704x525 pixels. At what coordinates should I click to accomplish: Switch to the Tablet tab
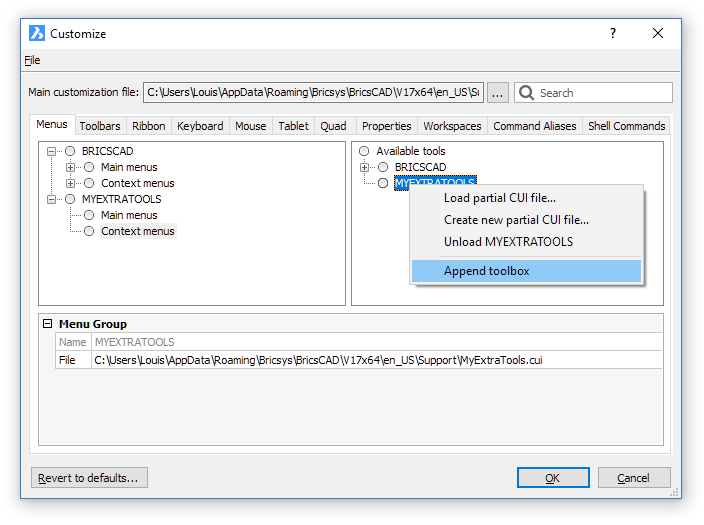coord(294,126)
